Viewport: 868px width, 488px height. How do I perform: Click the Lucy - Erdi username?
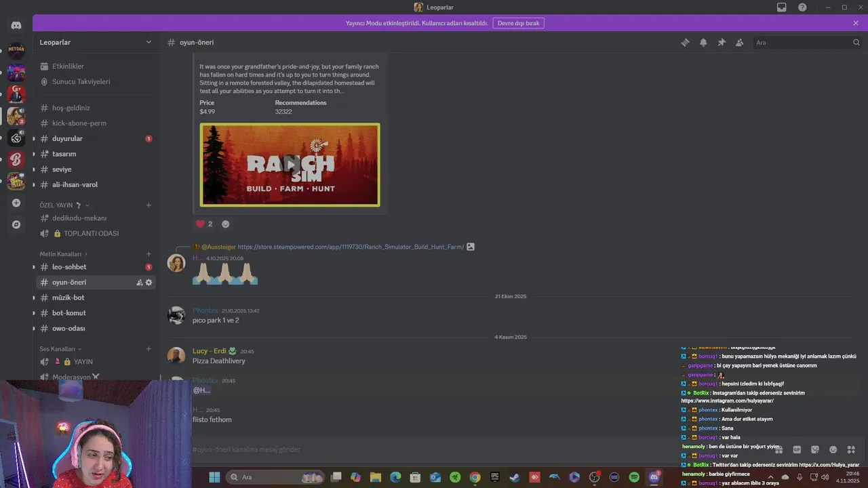click(209, 351)
